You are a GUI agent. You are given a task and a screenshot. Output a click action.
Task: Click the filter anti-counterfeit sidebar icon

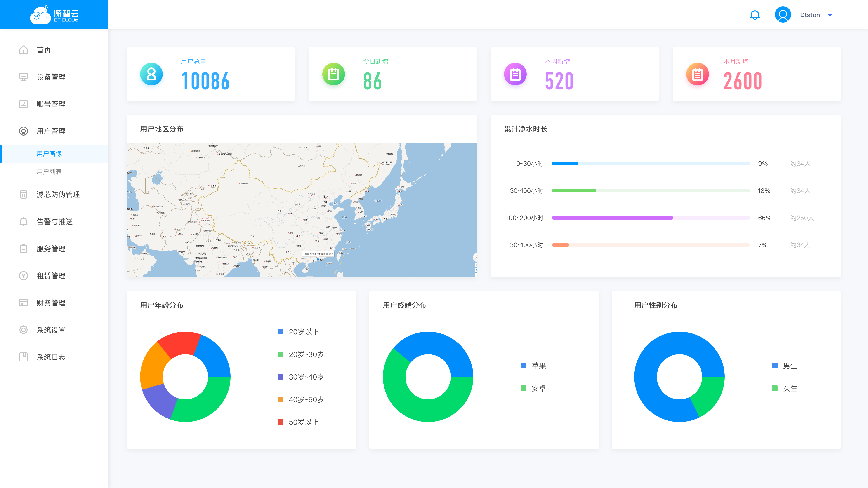tap(23, 194)
